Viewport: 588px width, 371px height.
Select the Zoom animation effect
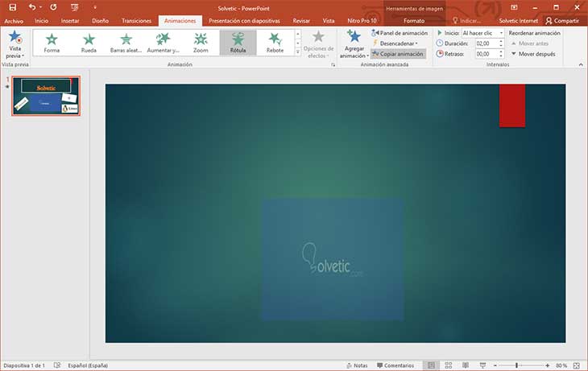click(x=201, y=43)
